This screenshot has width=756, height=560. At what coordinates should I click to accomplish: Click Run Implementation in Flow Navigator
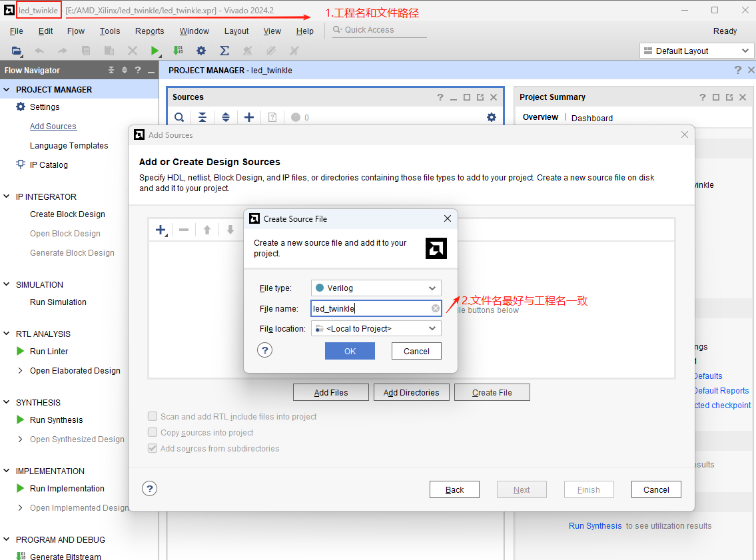point(67,488)
